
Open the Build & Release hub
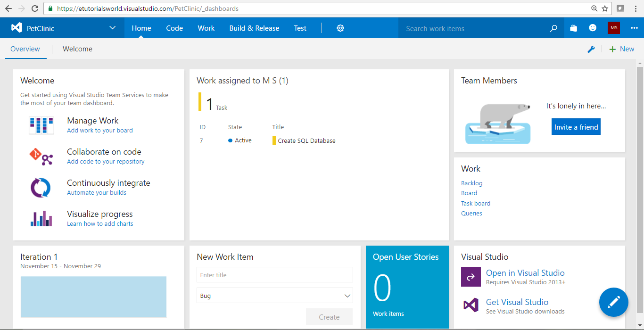[x=254, y=28]
